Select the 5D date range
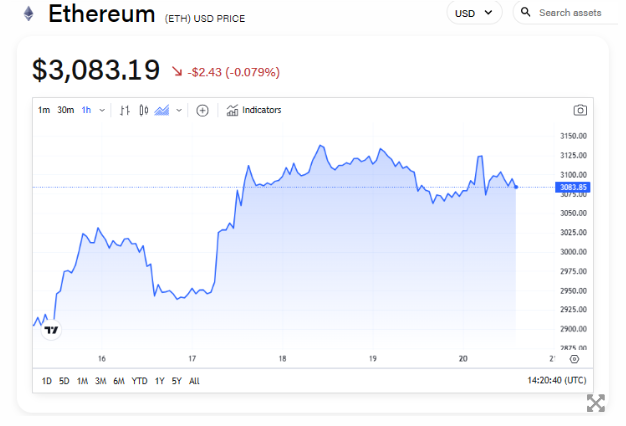This screenshot has width=626, height=426. pos(64,381)
